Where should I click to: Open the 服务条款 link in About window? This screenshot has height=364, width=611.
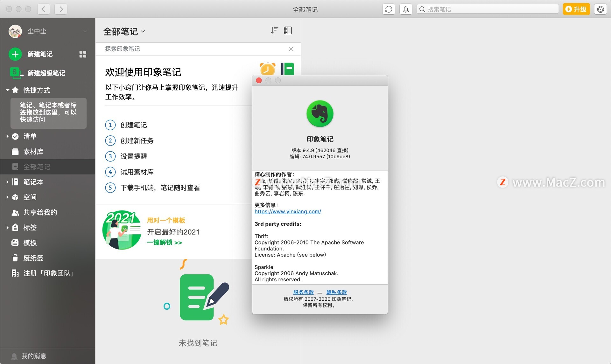(x=303, y=292)
